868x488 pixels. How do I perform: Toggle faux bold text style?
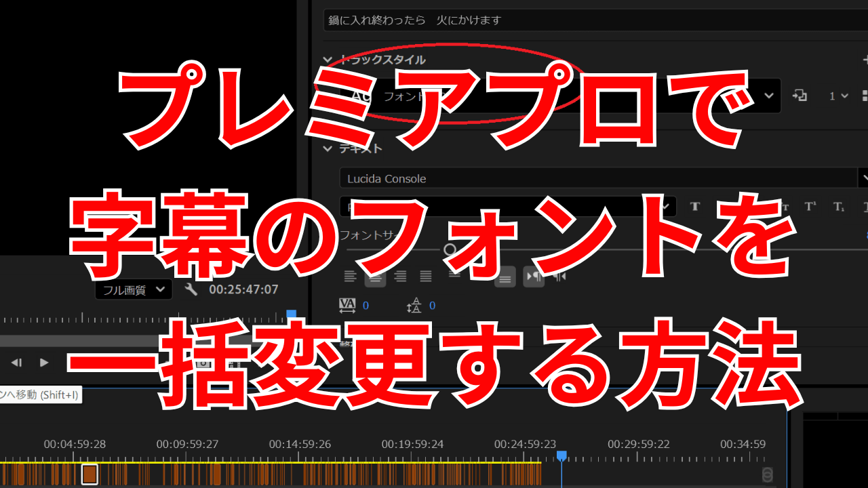(x=696, y=205)
